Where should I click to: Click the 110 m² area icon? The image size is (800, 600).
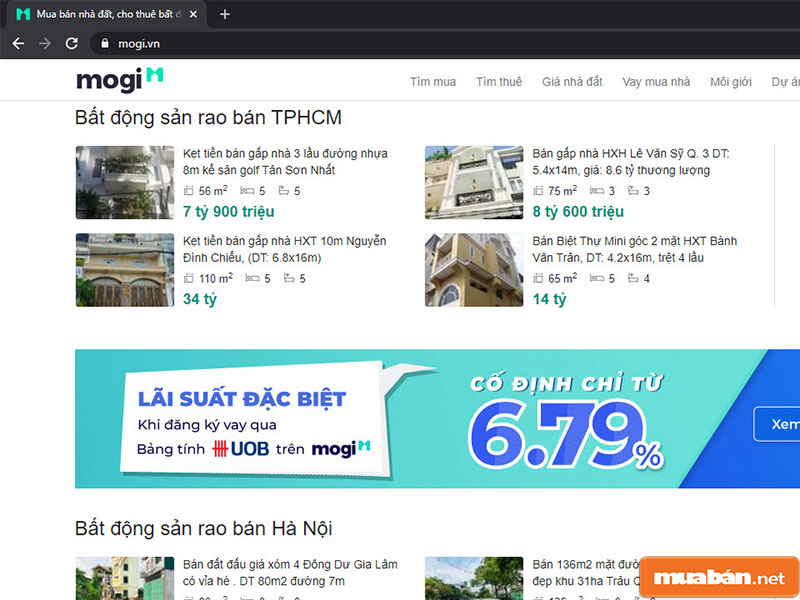click(189, 278)
